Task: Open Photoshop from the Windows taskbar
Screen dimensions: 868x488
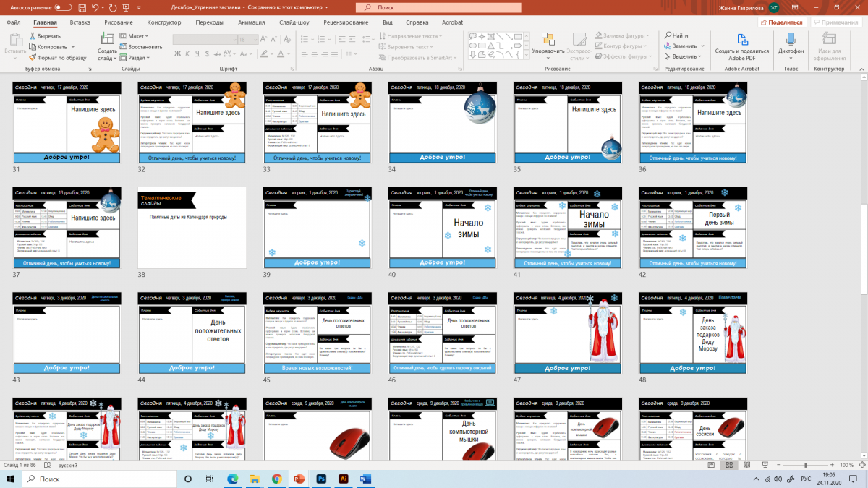Action: (x=321, y=479)
